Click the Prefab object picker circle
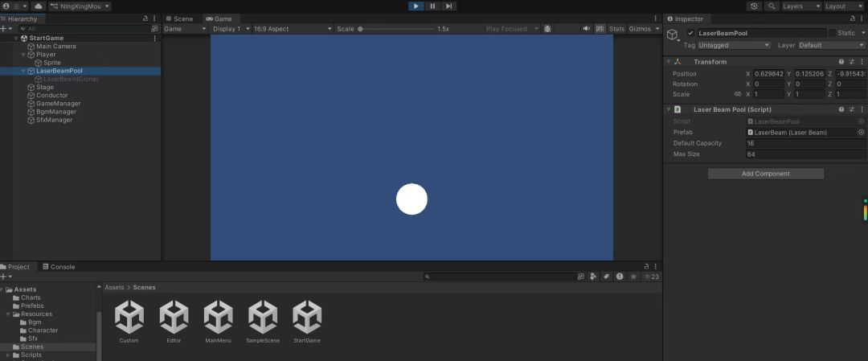The height and width of the screenshot is (361, 868). click(862, 133)
